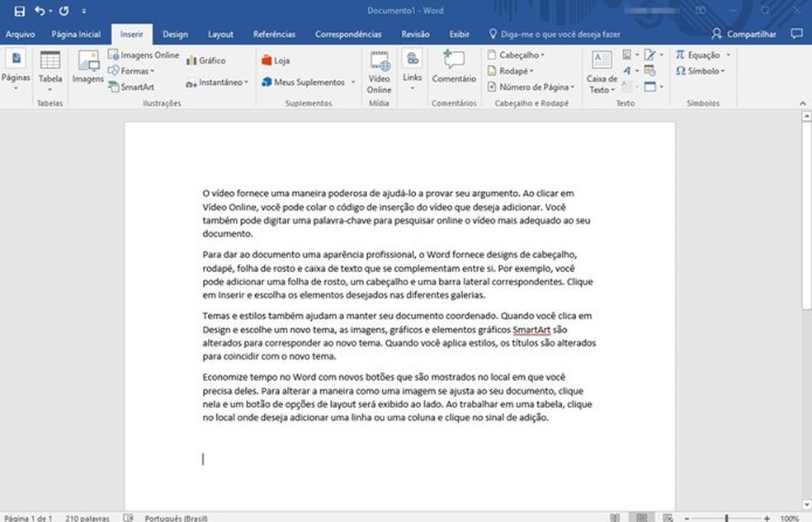
Task: Collapse the ribbon with the chevron
Action: (802, 102)
